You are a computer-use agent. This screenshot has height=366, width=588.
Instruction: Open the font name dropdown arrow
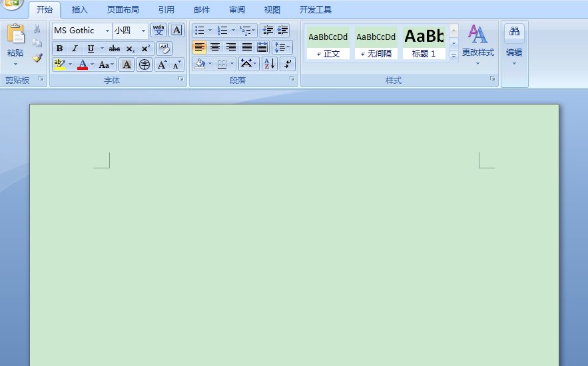point(107,31)
